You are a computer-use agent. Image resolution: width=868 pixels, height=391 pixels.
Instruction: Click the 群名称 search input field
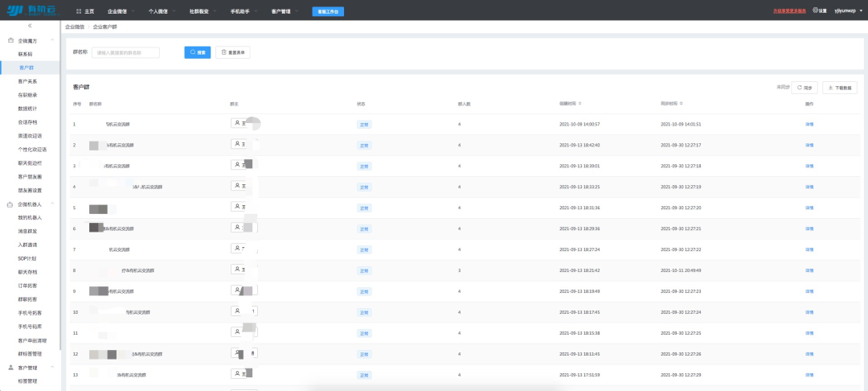click(x=125, y=53)
